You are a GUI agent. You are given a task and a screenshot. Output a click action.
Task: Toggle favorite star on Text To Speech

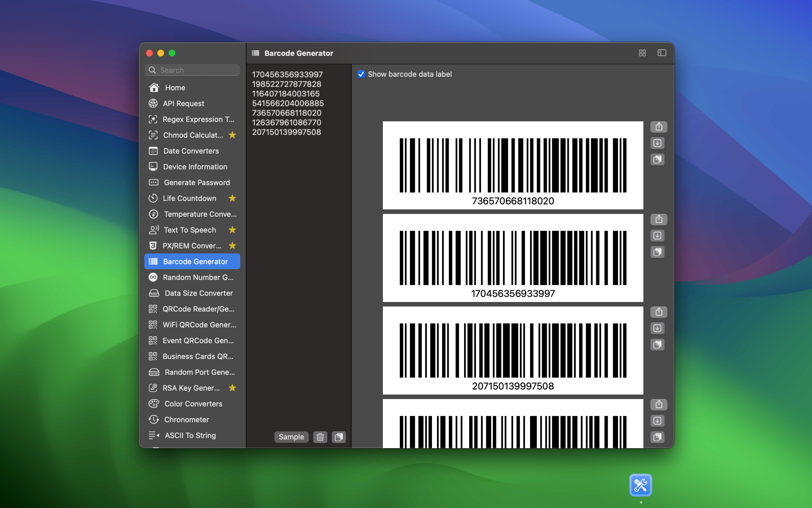(232, 230)
